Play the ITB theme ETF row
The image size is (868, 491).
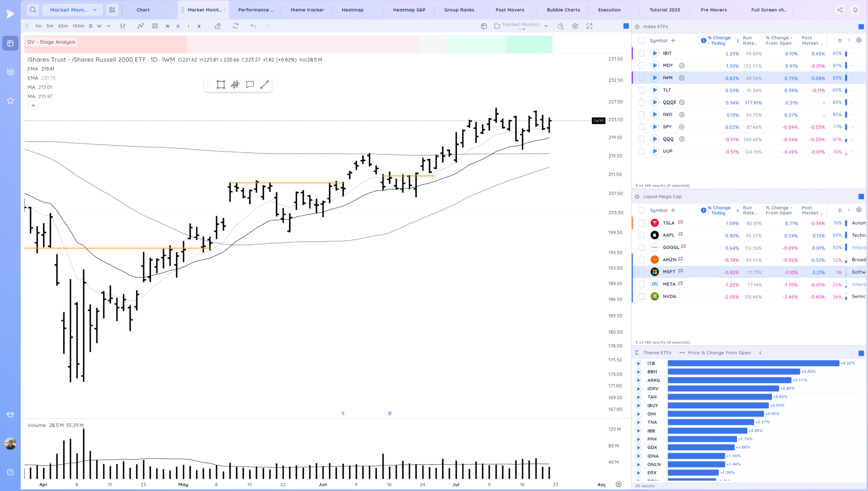(638, 364)
